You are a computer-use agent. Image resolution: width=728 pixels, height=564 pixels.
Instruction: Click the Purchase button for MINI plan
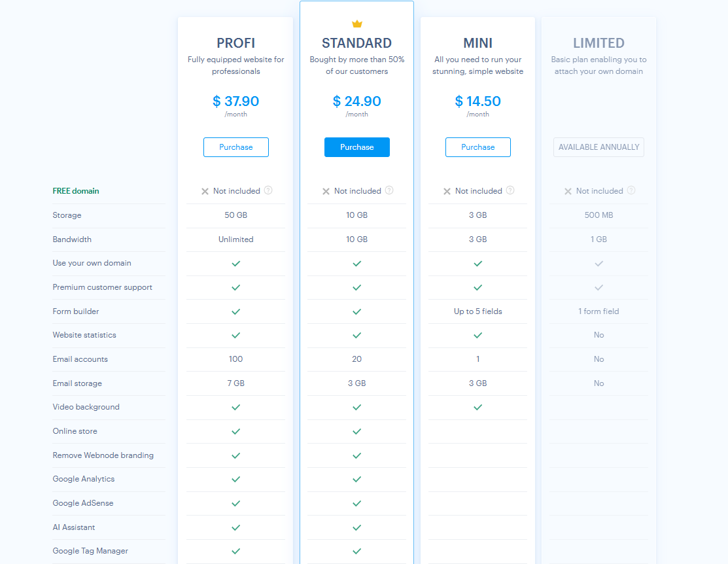point(477,147)
